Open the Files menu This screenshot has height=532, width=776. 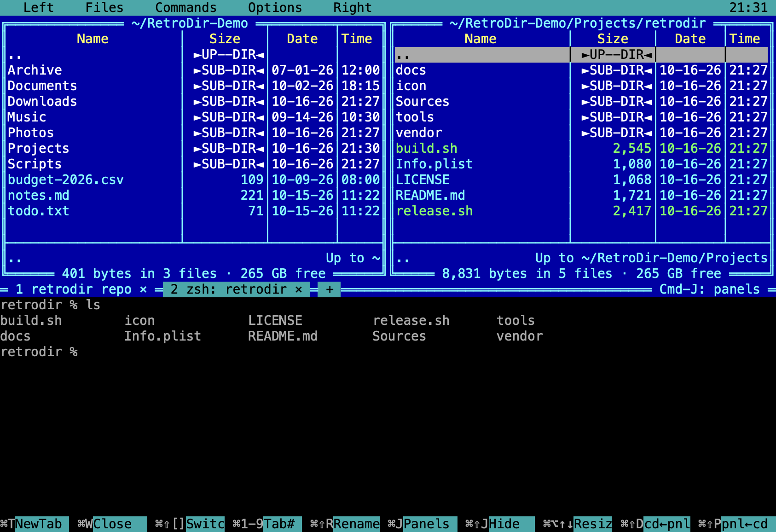pyautogui.click(x=104, y=7)
